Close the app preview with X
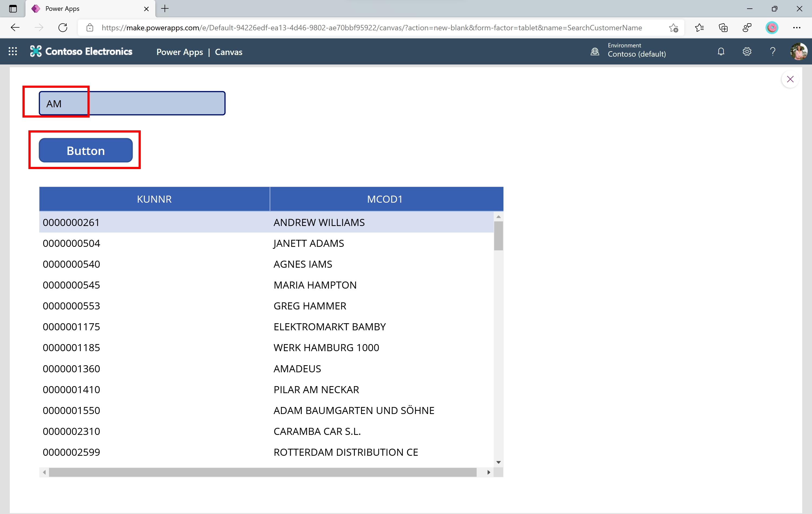812x514 pixels. click(x=790, y=79)
